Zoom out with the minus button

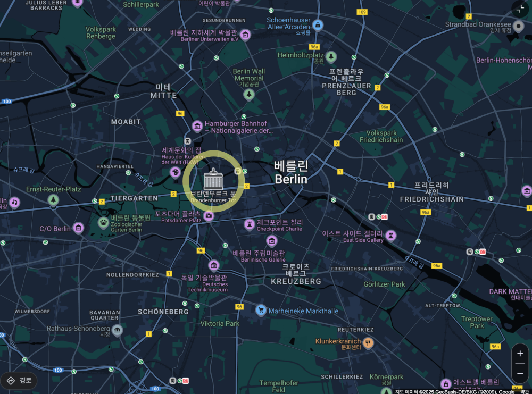click(x=520, y=373)
